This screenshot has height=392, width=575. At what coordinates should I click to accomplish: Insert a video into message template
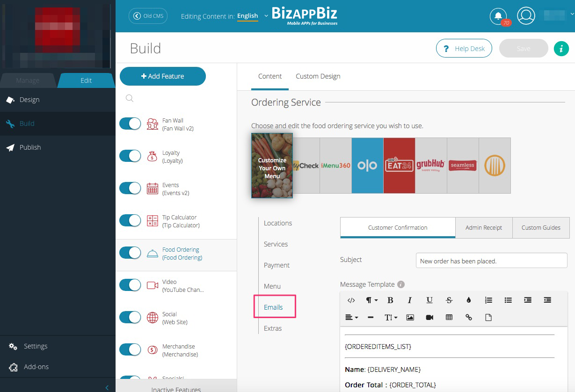coord(429,317)
